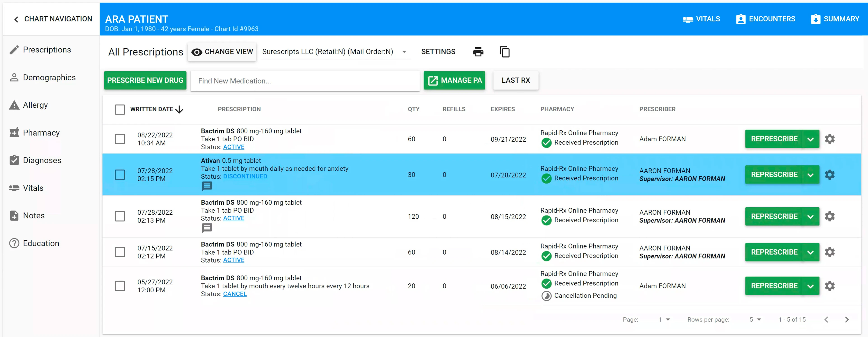The width and height of the screenshot is (868, 337).
Task: Open the print dialog icon
Action: [x=478, y=52]
